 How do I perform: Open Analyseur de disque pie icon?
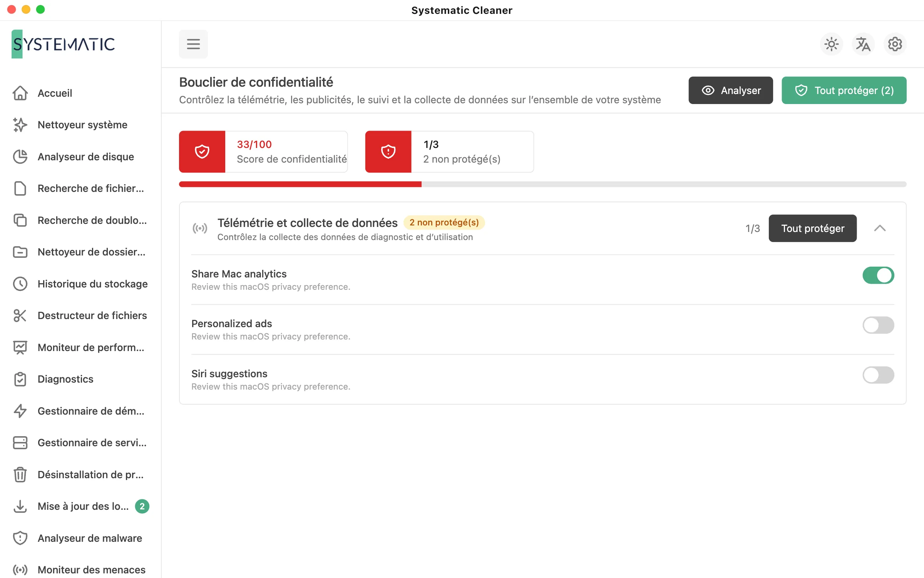click(20, 156)
